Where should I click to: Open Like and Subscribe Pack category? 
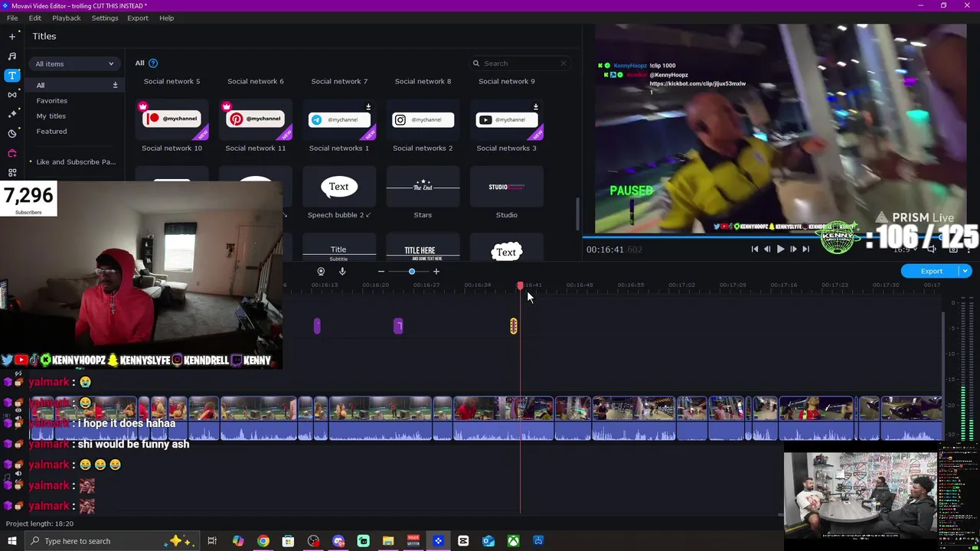(76, 161)
